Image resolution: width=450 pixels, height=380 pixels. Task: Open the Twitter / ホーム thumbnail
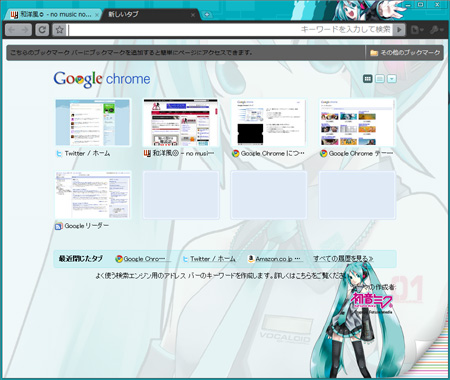click(93, 122)
